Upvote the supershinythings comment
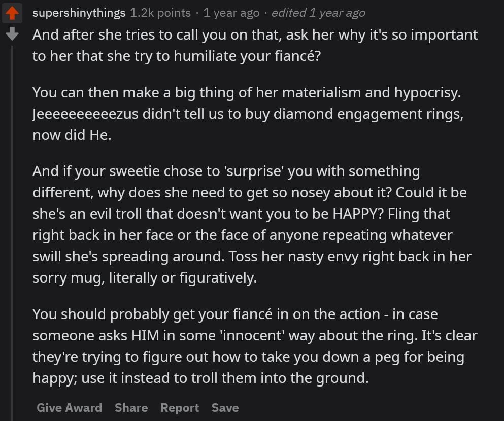Viewport: 504px width, 421px height. 12,14
